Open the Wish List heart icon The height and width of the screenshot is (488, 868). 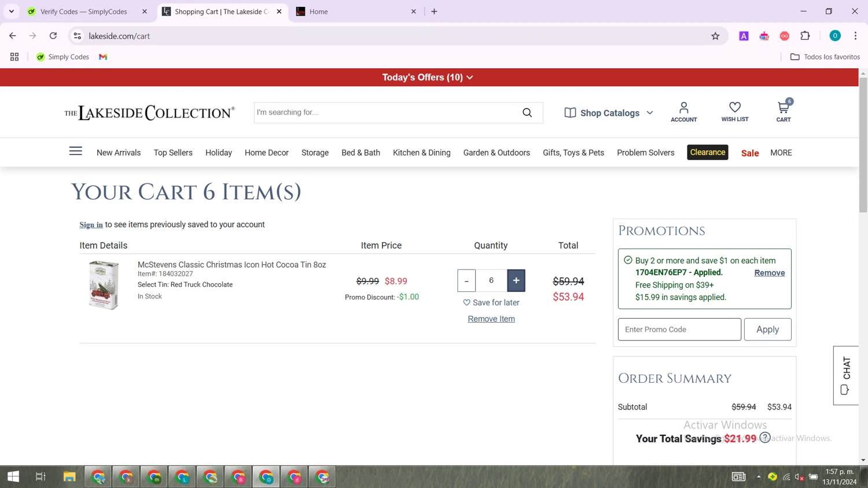tap(735, 112)
